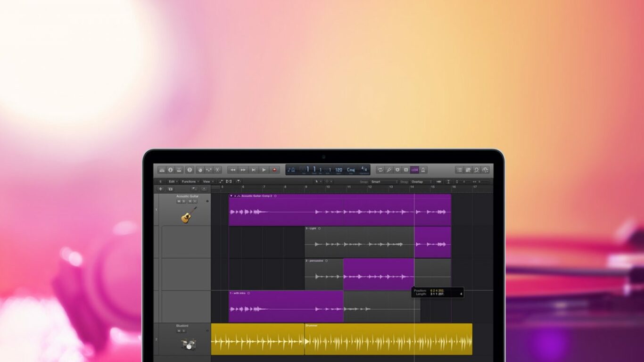The image size is (644, 362).
Task: Open Smart Controls knob icon
Action: tap(200, 170)
